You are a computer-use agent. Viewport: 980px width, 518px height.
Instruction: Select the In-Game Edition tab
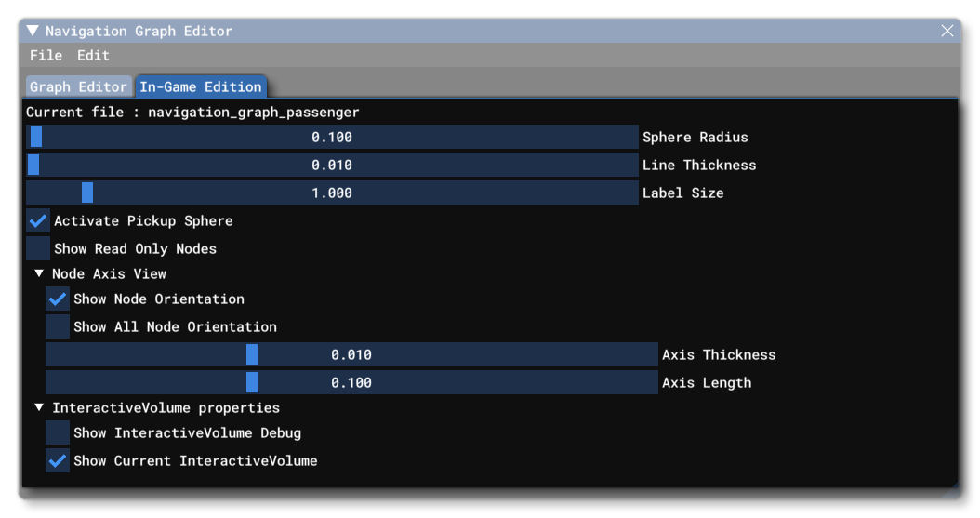201,86
